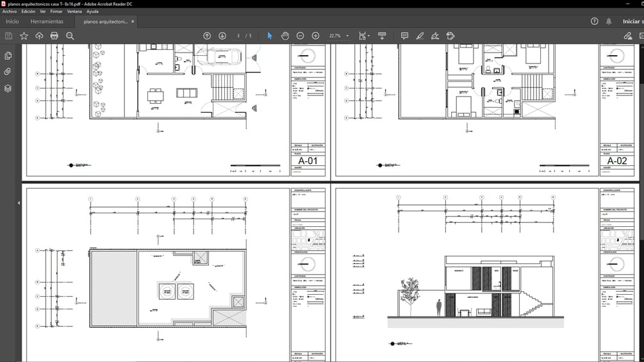
Task: Click the Adobe Acrobat icon in title bar
Action: (4, 4)
